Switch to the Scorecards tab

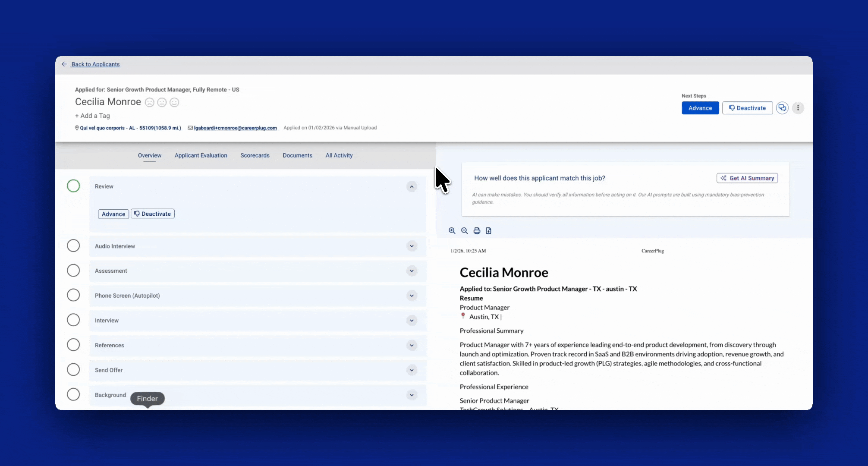(255, 155)
